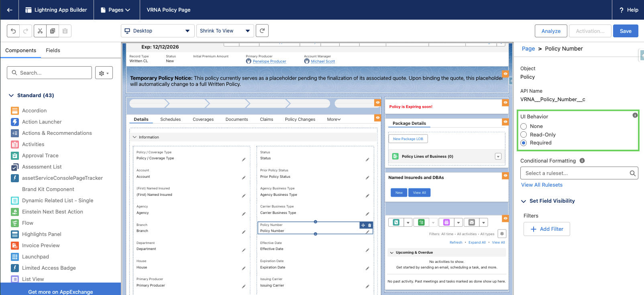644x295 pixels.
Task: Switch to the Components tab
Action: point(20,51)
